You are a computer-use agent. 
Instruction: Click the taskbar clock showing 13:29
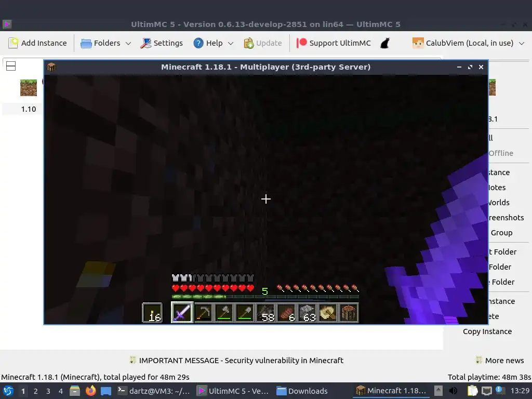pos(520,391)
